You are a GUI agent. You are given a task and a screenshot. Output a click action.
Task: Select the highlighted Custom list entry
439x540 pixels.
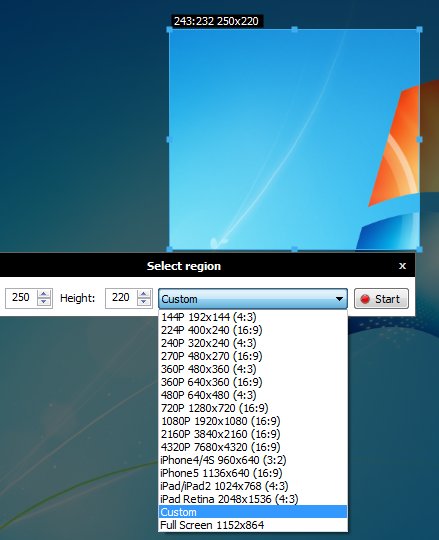(x=253, y=512)
